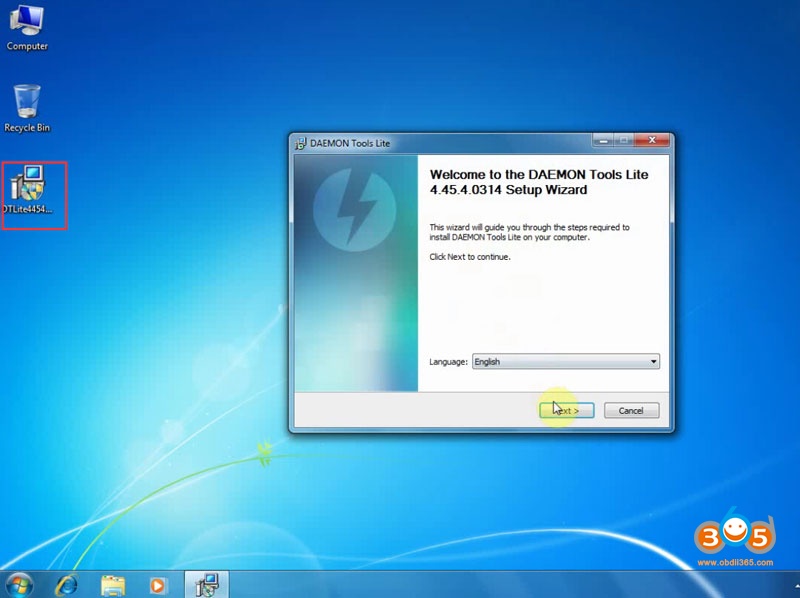800x598 pixels.
Task: Click the DAEMON Tools installer taskbar button
Action: (207, 584)
